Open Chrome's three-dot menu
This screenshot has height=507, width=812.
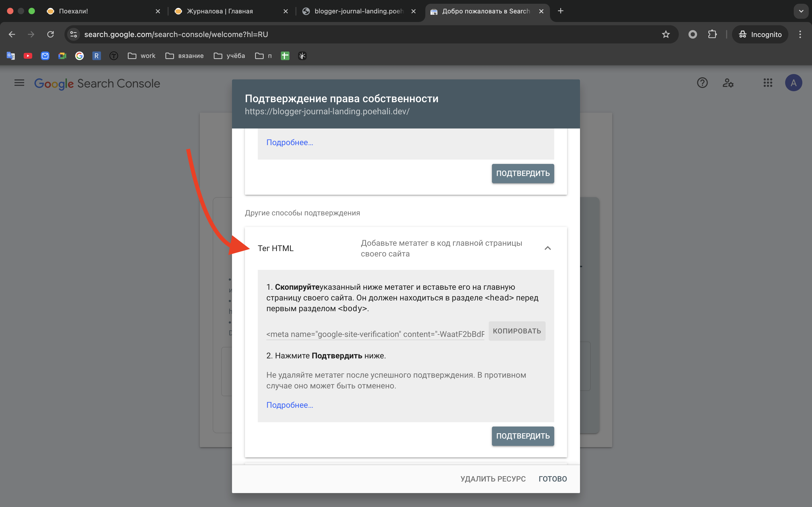click(800, 34)
